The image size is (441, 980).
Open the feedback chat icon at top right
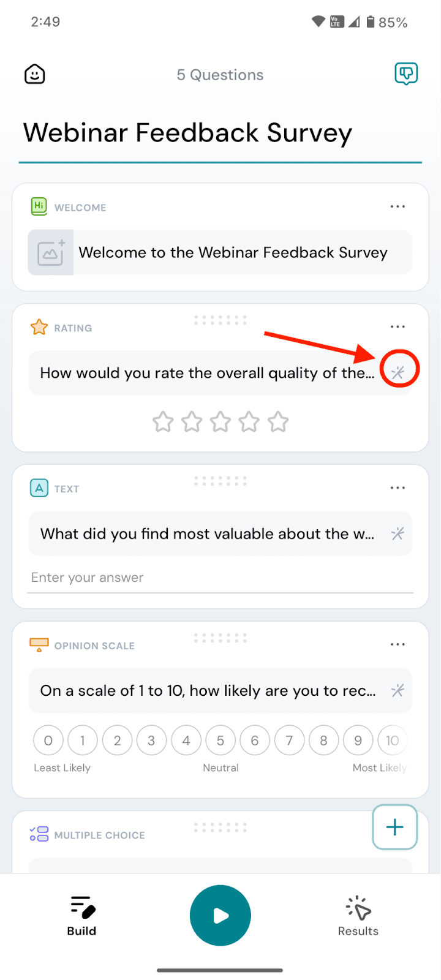coord(405,74)
